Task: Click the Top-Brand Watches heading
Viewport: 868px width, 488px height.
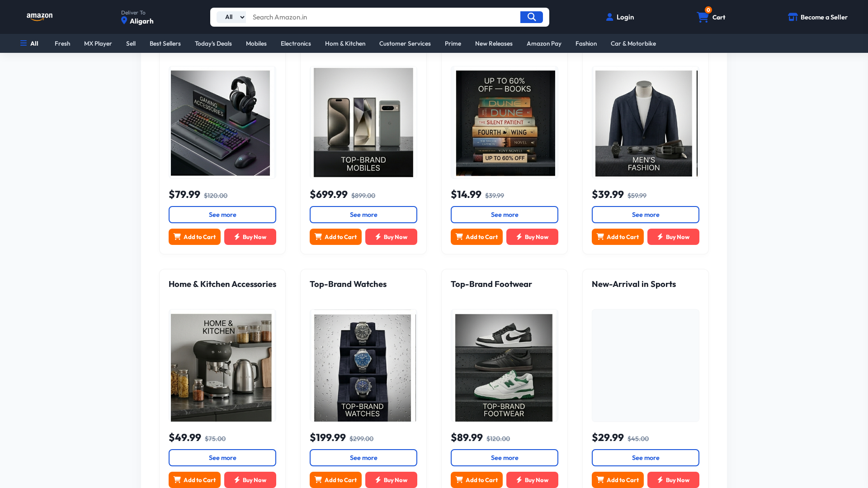Action: click(x=348, y=284)
